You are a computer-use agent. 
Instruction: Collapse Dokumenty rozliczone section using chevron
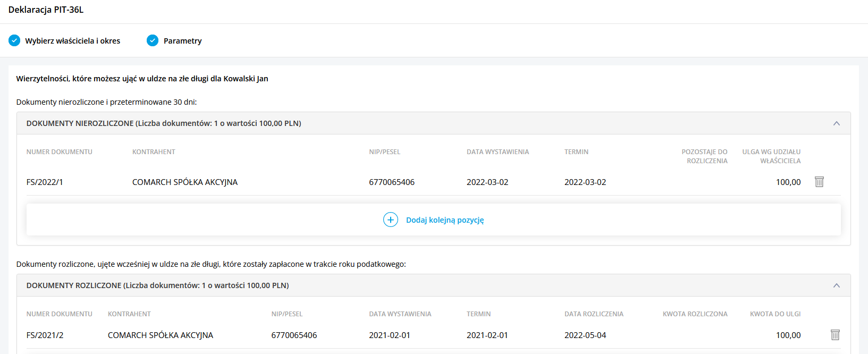click(836, 285)
